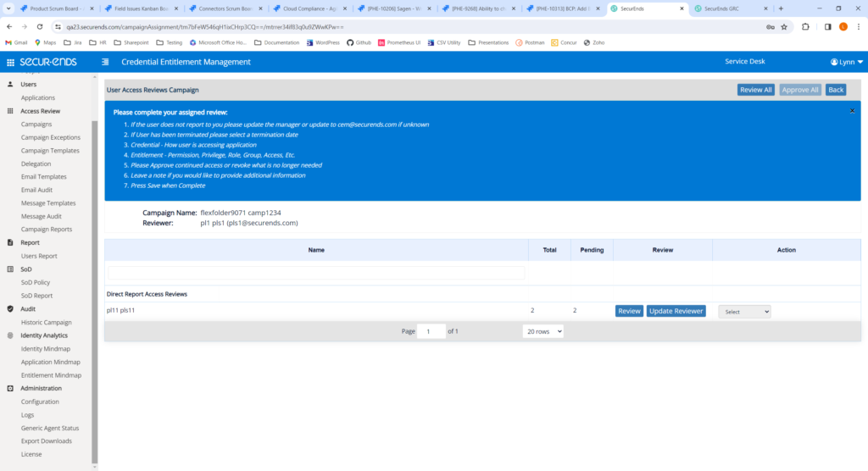
Task: Click the Report document icon
Action: [x=10, y=242]
